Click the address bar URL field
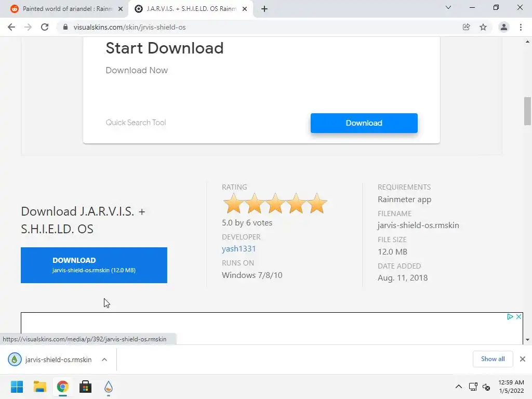The width and height of the screenshot is (532, 399). click(x=258, y=27)
